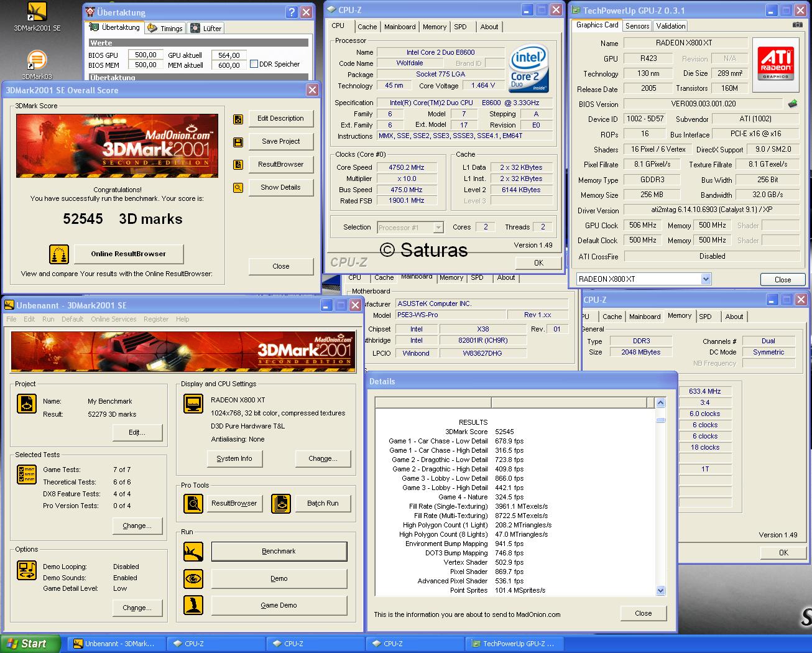Click the Demo button

tap(279, 579)
